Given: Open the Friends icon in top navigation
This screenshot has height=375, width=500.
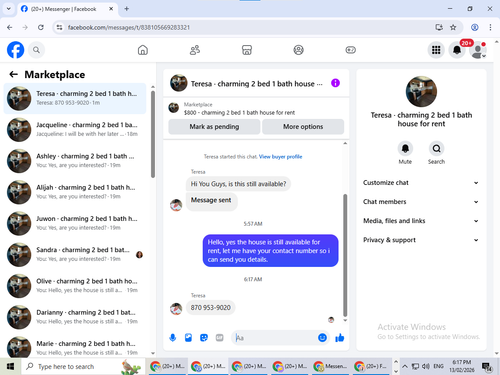Looking at the screenshot, I should pos(195,50).
